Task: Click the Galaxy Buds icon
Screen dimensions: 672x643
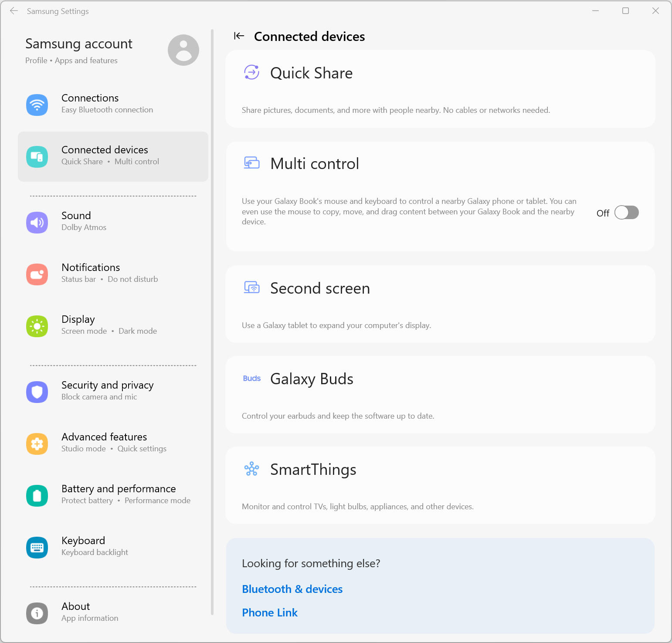Action: point(252,379)
